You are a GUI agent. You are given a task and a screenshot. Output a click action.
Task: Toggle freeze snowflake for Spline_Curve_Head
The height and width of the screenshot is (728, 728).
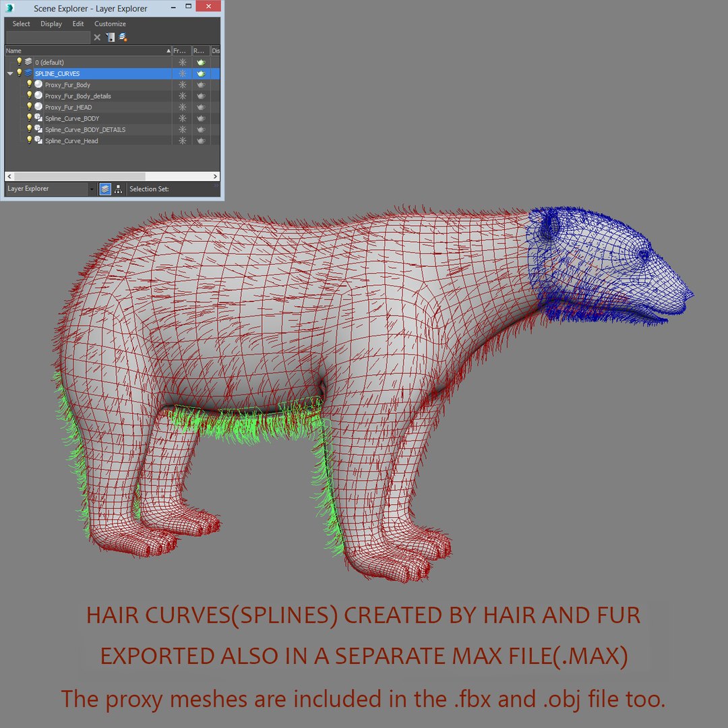tap(183, 140)
